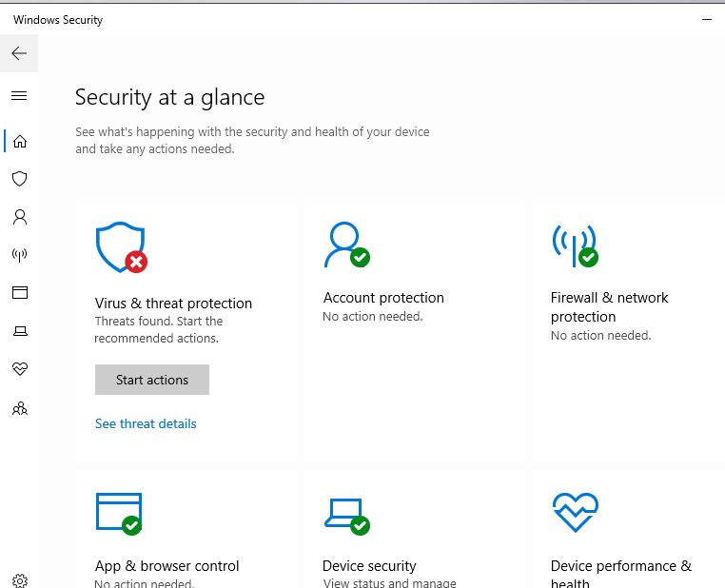This screenshot has width=725, height=588.
Task: Click the 'Threats found. Start the recommended actions.' text
Action: coord(159,329)
